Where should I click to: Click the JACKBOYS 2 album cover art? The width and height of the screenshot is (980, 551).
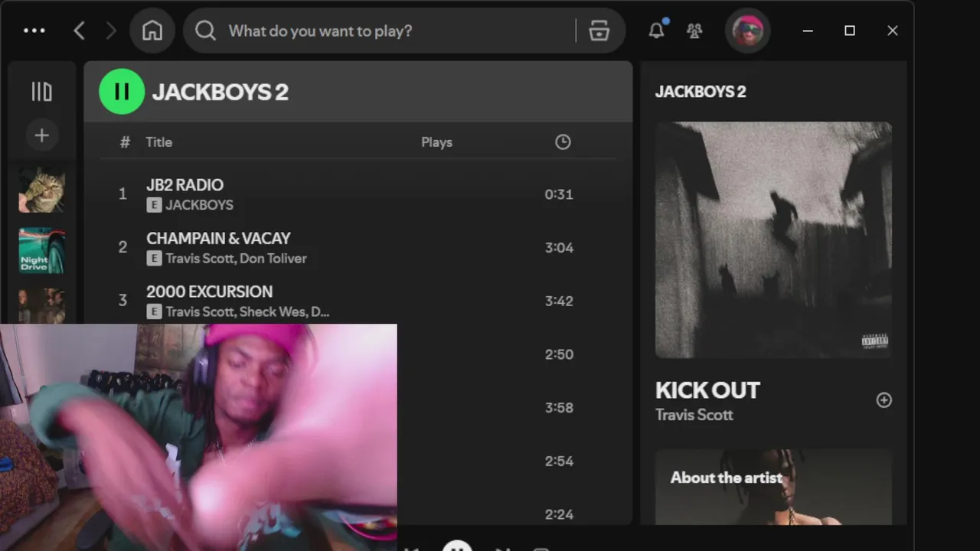coord(773,240)
